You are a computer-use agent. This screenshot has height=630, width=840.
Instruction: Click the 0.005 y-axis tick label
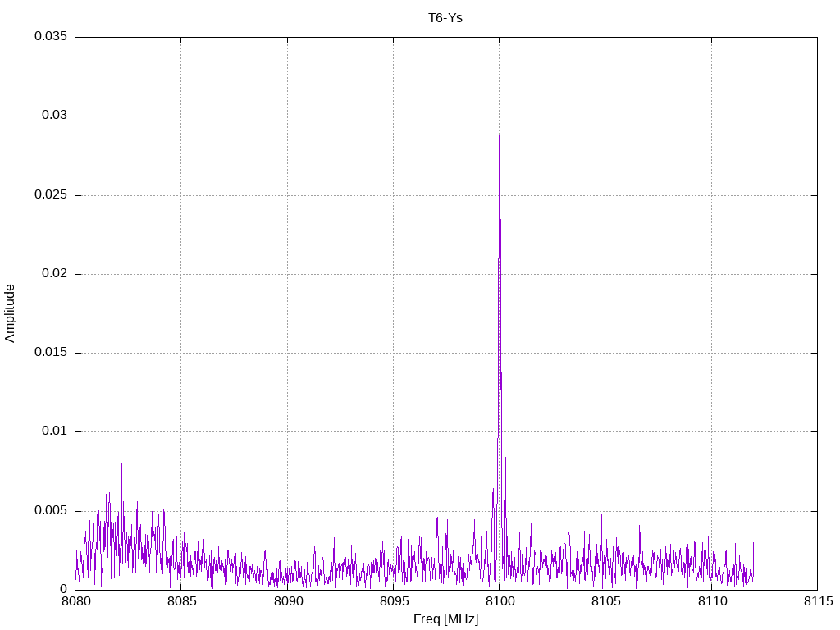click(51, 510)
